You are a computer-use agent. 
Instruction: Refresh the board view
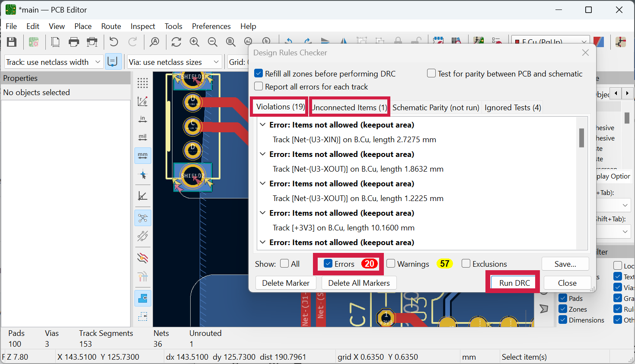pos(176,42)
